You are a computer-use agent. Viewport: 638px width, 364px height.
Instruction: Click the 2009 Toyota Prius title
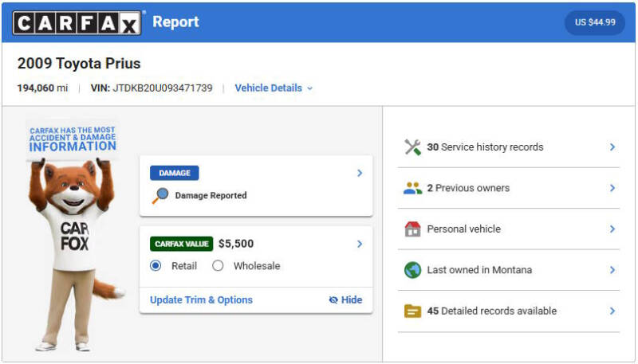click(x=79, y=64)
